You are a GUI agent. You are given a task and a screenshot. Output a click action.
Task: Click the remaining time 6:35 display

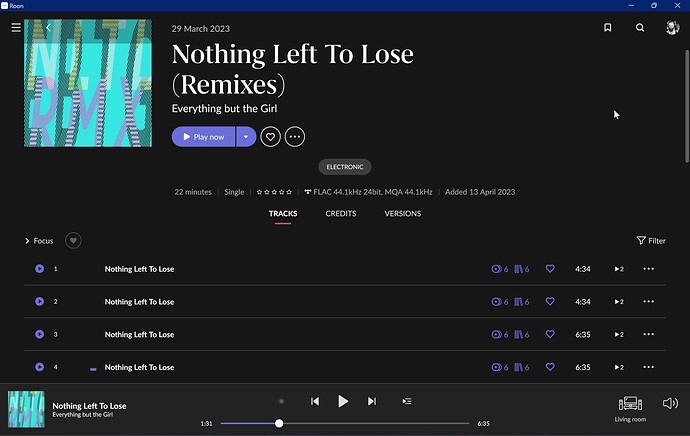(484, 424)
